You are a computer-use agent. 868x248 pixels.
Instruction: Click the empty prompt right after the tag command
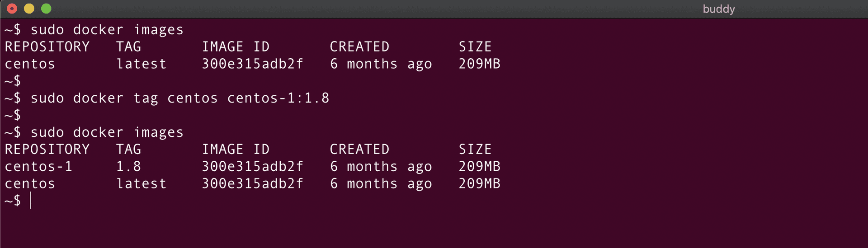pyautogui.click(x=13, y=116)
